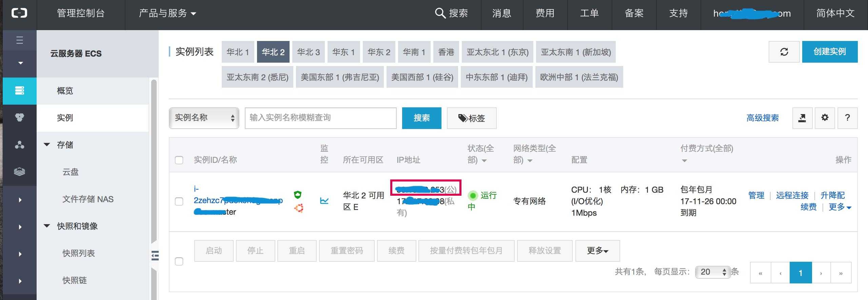Click the Aliyun logo icon
This screenshot has width=868, height=300.
[x=19, y=13]
